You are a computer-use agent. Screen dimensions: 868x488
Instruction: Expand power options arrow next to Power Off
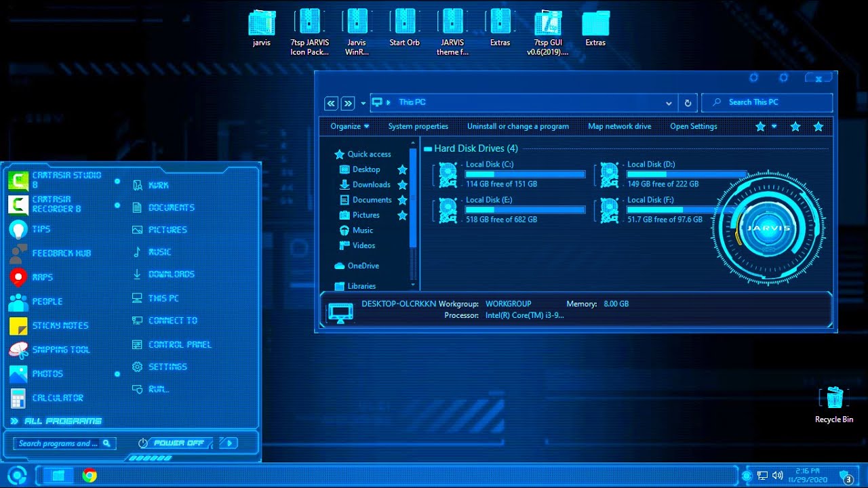point(229,443)
